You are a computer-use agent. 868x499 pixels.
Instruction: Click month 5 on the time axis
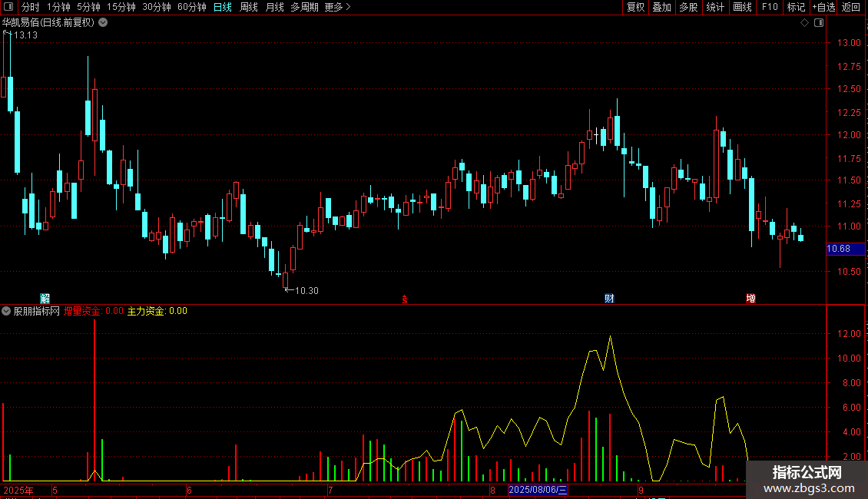pyautogui.click(x=55, y=490)
